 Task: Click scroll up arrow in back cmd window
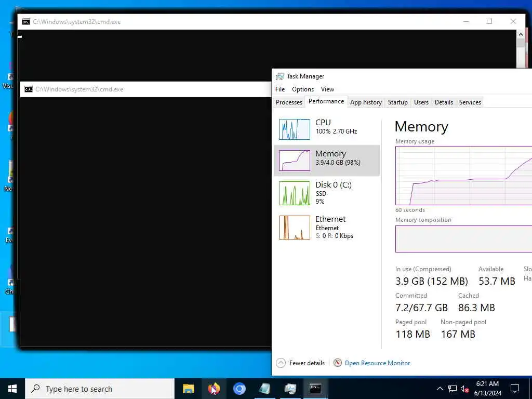[521, 34]
